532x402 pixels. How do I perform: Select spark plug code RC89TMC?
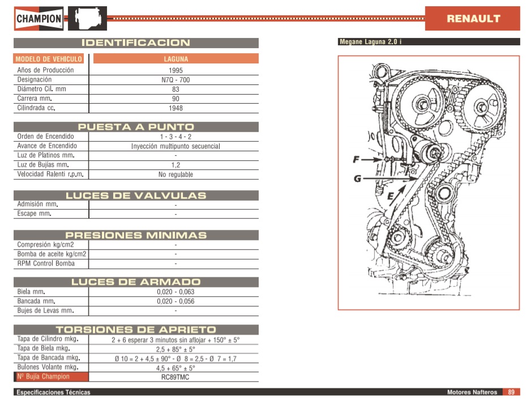(175, 377)
